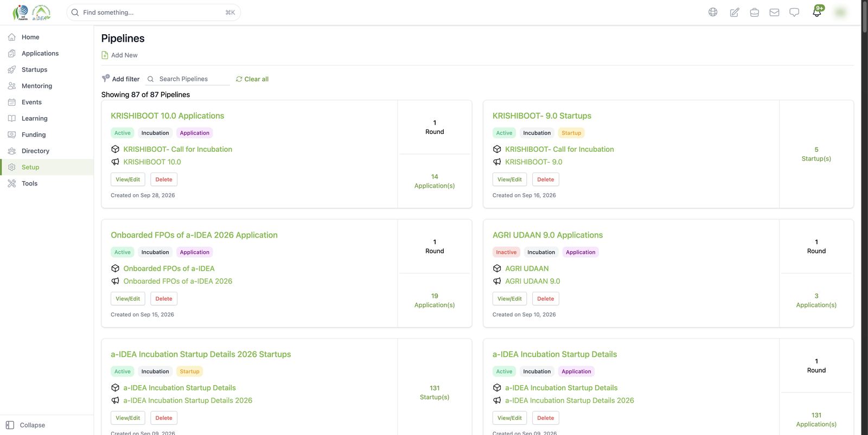Click the Clear all refresh icon
The height and width of the screenshot is (435, 868).
pos(239,79)
